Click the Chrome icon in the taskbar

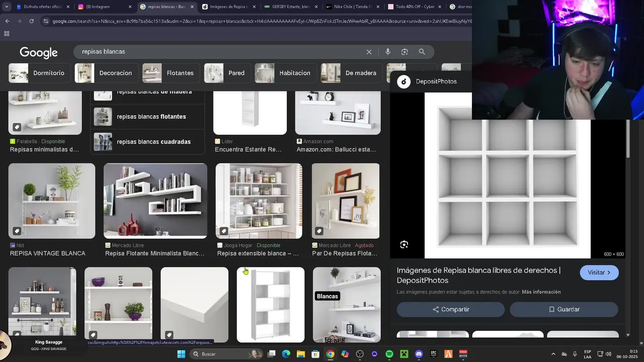330,354
